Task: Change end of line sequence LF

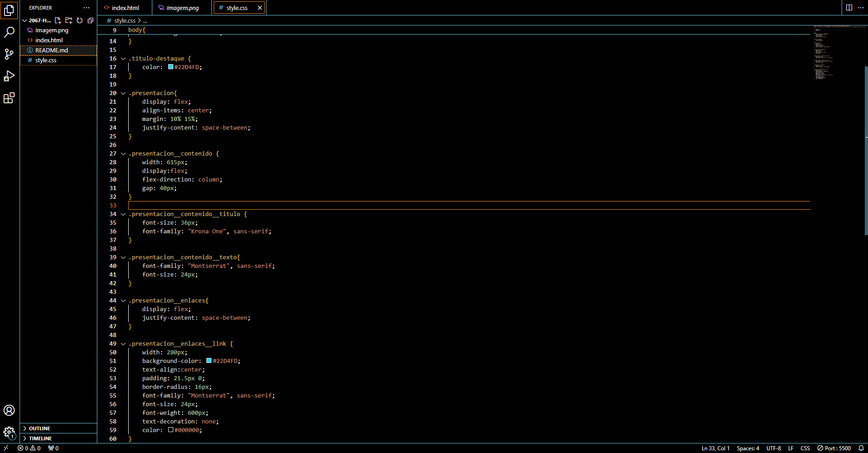Action: tap(791, 448)
